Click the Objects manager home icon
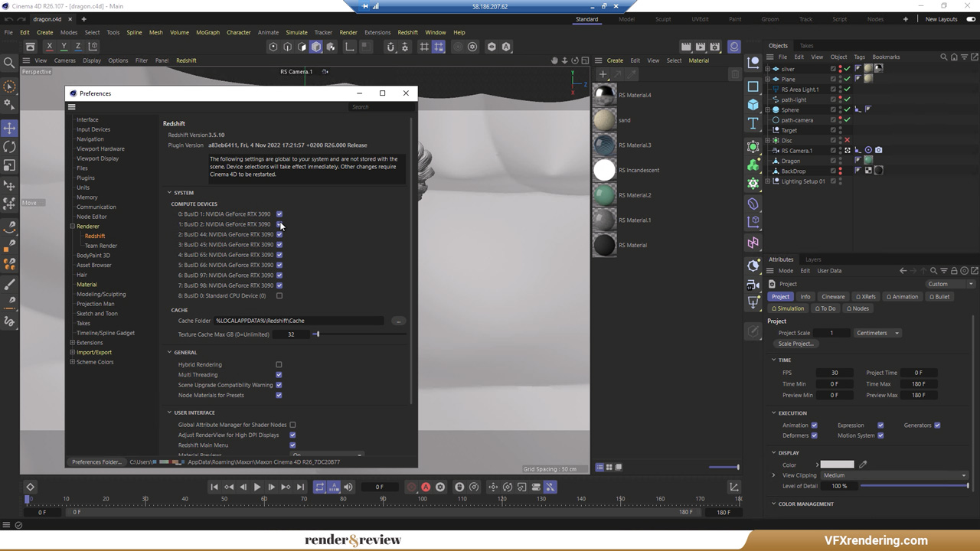 [953, 57]
